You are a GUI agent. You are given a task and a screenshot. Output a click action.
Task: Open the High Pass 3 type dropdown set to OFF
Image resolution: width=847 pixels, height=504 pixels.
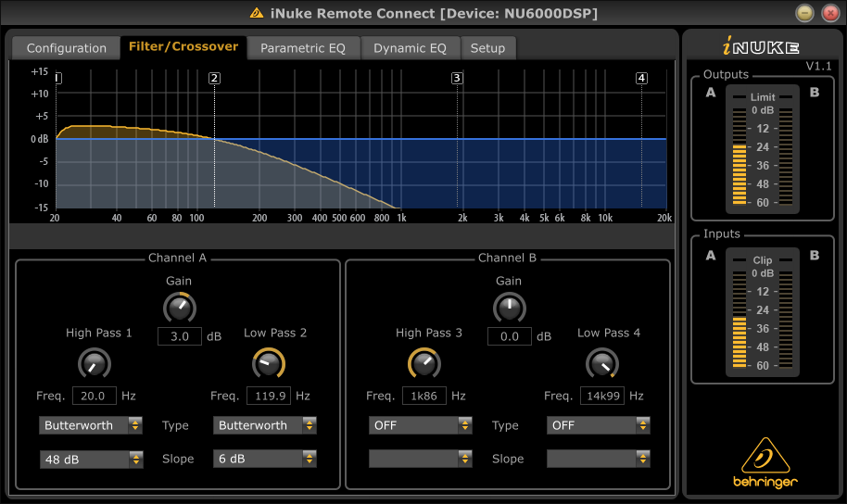pos(421,425)
